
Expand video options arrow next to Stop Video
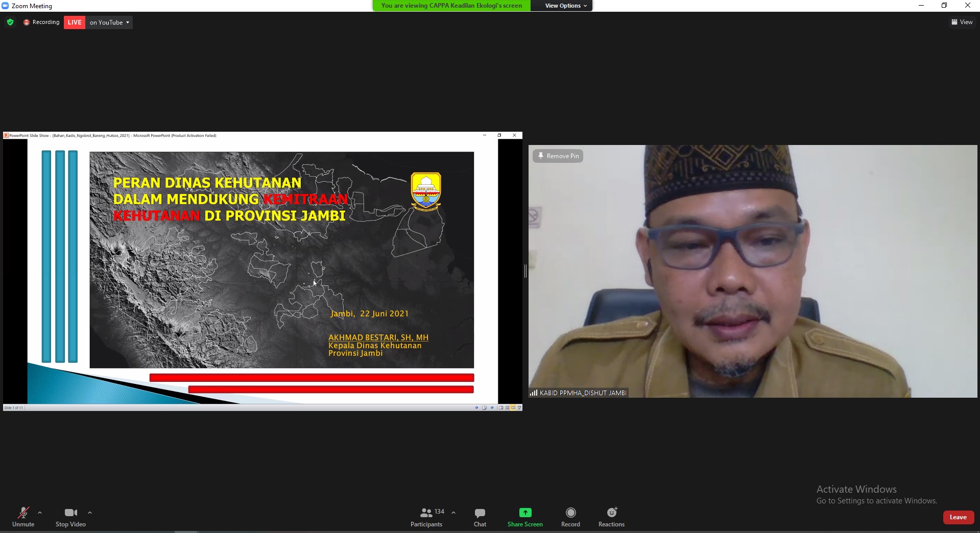click(90, 513)
